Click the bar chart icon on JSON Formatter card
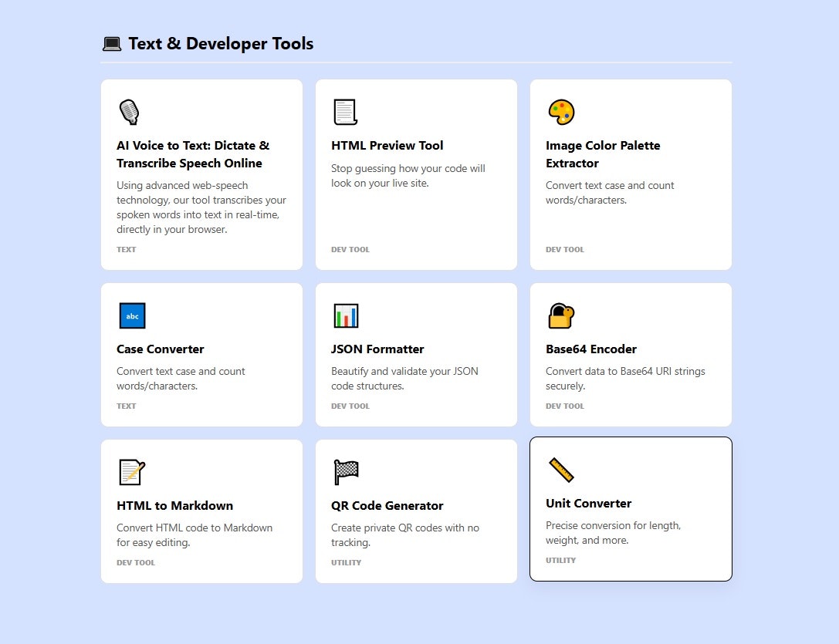Screen dimensions: 839x644 [345, 315]
